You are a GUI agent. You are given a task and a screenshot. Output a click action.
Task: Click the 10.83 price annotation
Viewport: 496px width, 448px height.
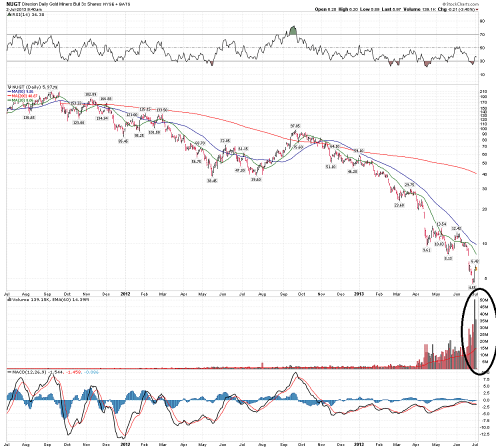click(x=439, y=244)
